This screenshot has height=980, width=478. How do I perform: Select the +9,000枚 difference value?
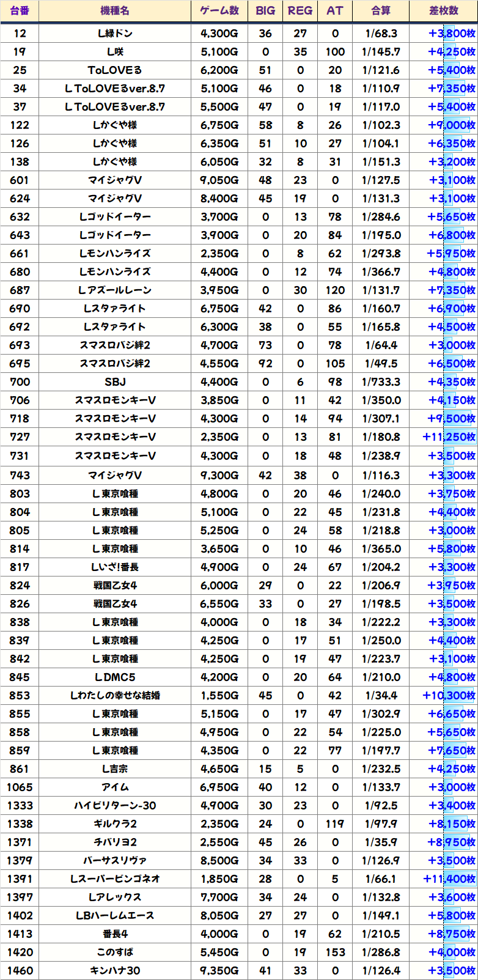(452, 125)
